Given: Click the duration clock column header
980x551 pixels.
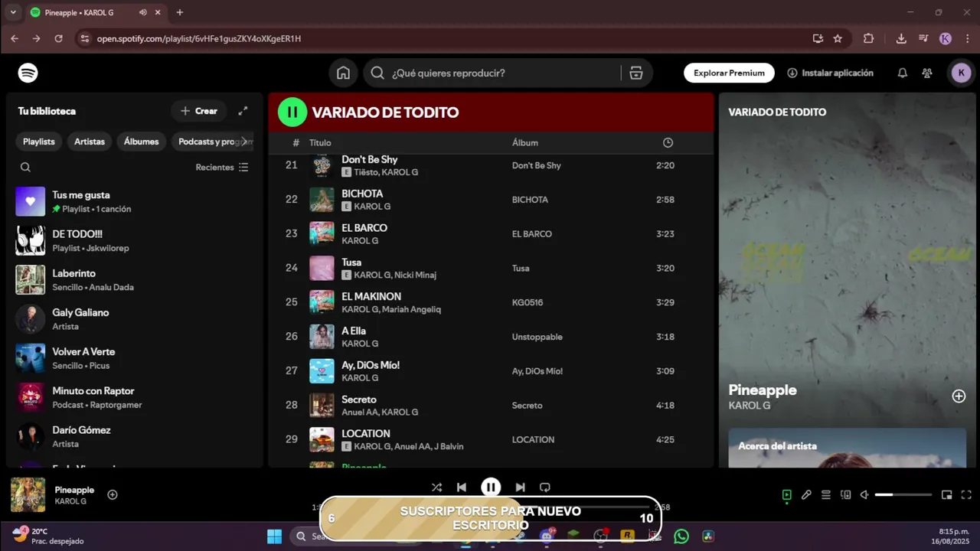Looking at the screenshot, I should [x=668, y=142].
